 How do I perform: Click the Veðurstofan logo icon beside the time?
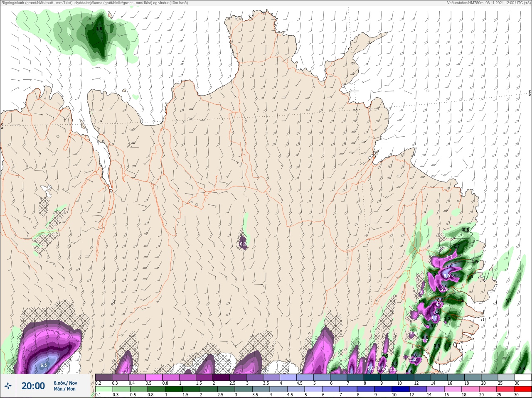8,386
